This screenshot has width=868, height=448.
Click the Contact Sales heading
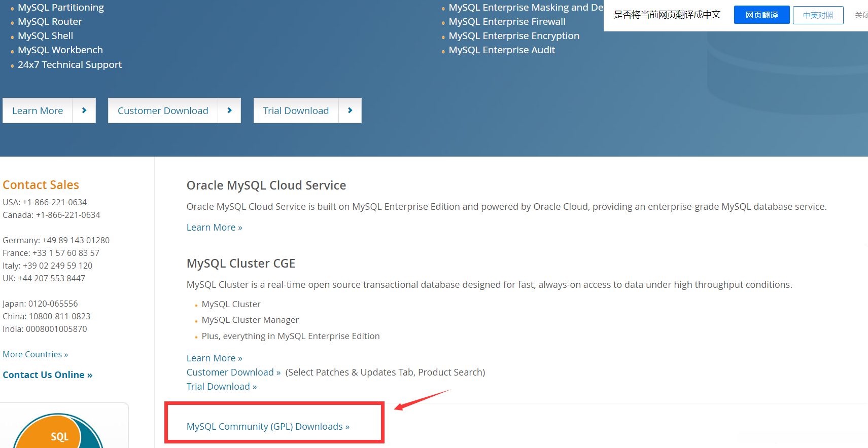coord(41,185)
